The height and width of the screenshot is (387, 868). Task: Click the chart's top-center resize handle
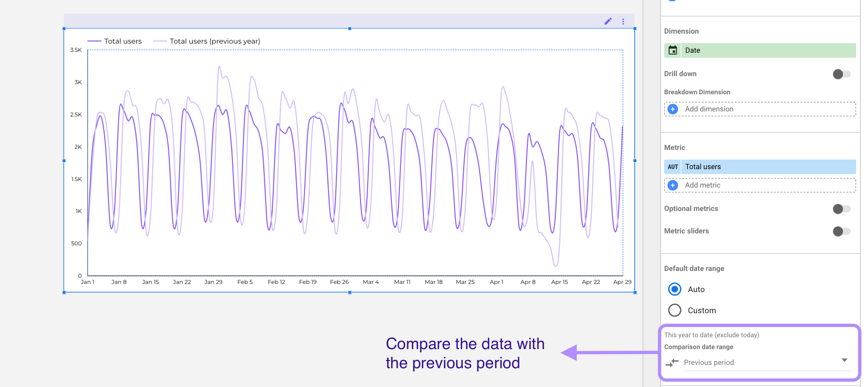350,29
